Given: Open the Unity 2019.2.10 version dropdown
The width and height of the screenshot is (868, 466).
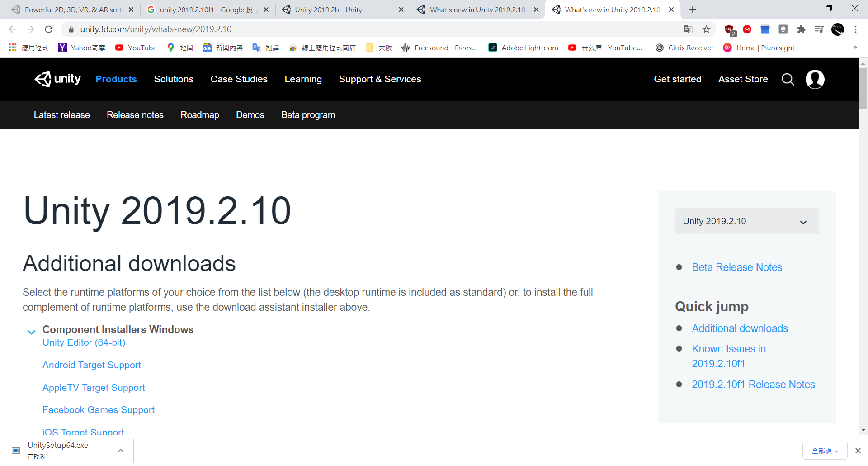Looking at the screenshot, I should 746,221.
